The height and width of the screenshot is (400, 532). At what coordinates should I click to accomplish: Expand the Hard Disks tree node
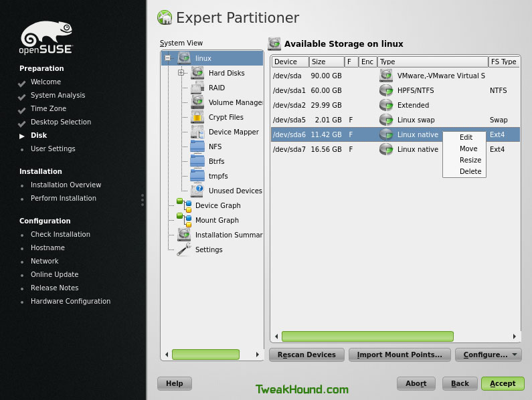181,73
